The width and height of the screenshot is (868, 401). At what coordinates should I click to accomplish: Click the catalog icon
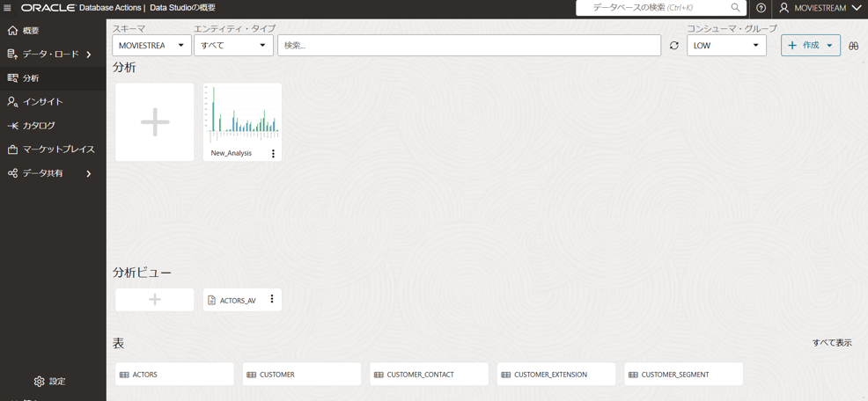(x=12, y=126)
